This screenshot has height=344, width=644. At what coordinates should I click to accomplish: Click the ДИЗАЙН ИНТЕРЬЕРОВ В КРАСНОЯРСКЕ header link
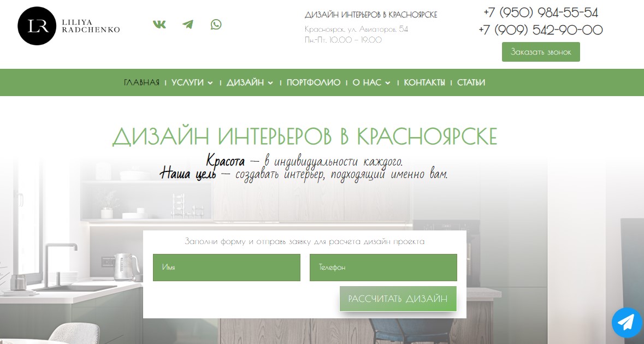[x=372, y=14]
